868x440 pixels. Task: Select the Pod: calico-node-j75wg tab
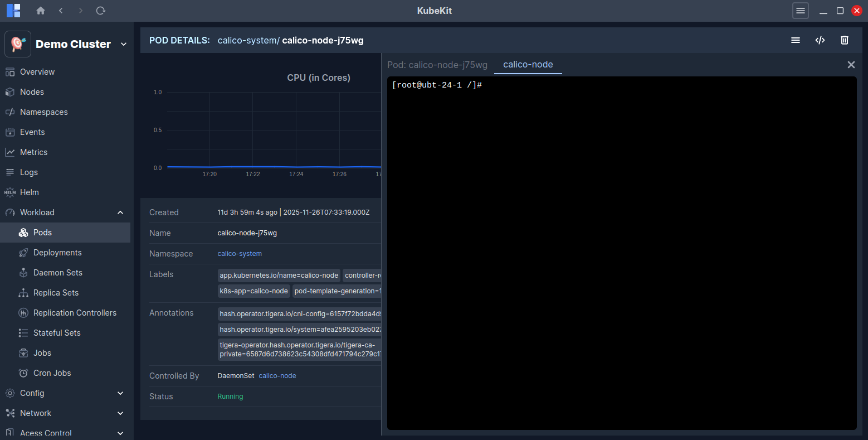point(437,65)
